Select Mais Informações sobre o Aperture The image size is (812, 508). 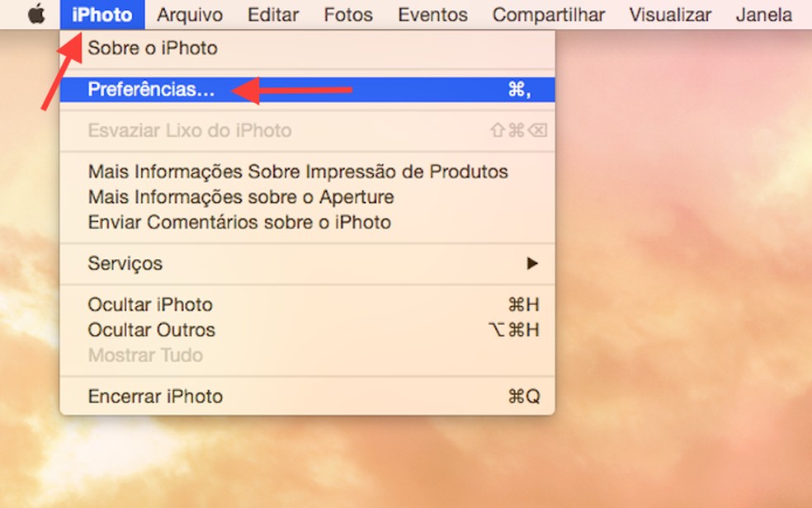[x=240, y=197]
